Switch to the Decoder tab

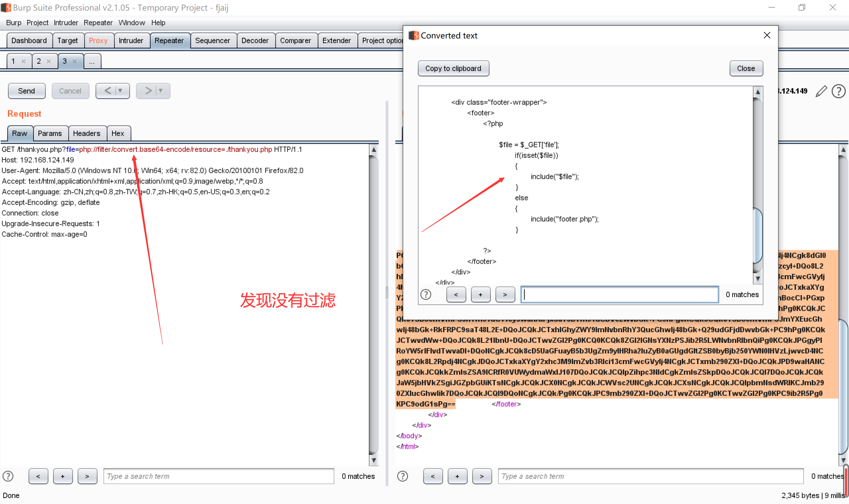255,41
